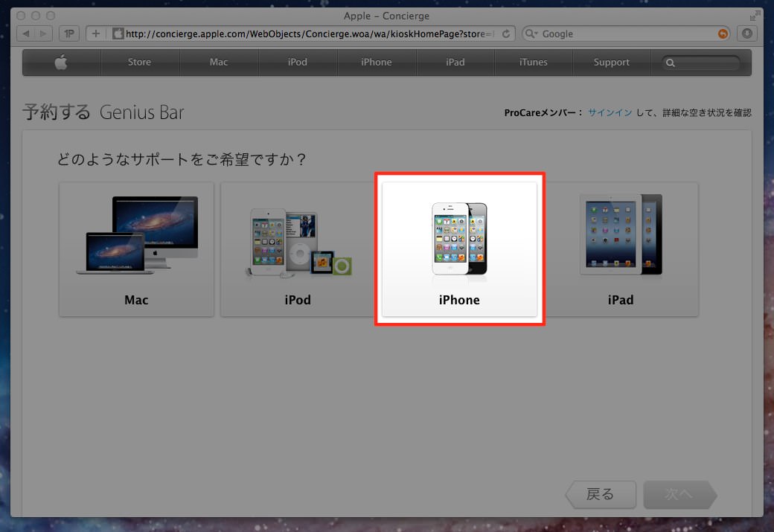Click the Apple logo in the navigation bar

61,63
